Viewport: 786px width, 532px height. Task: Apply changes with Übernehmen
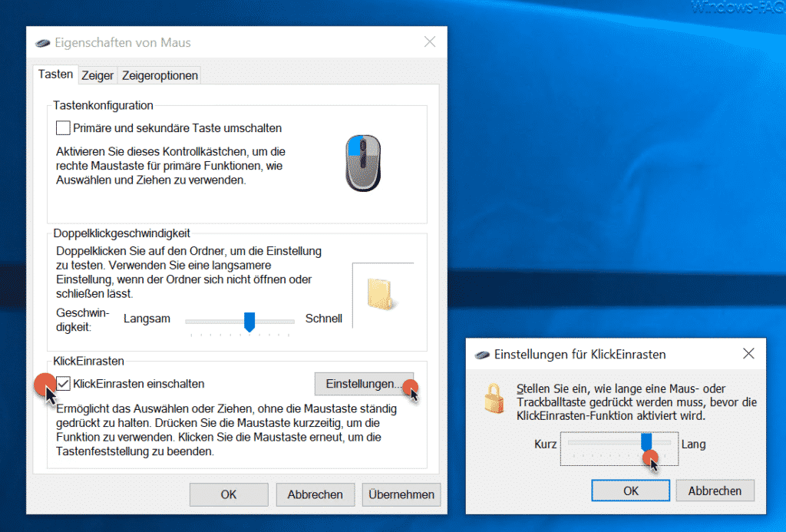(x=401, y=495)
